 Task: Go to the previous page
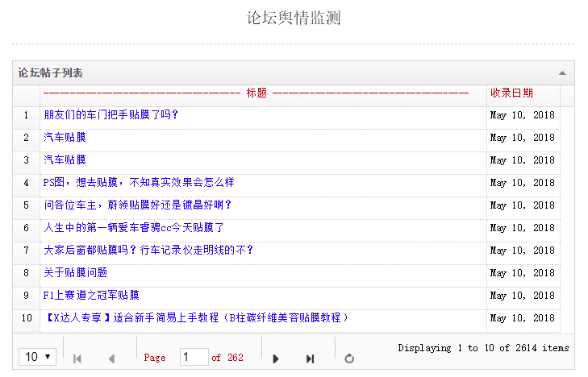click(x=111, y=358)
